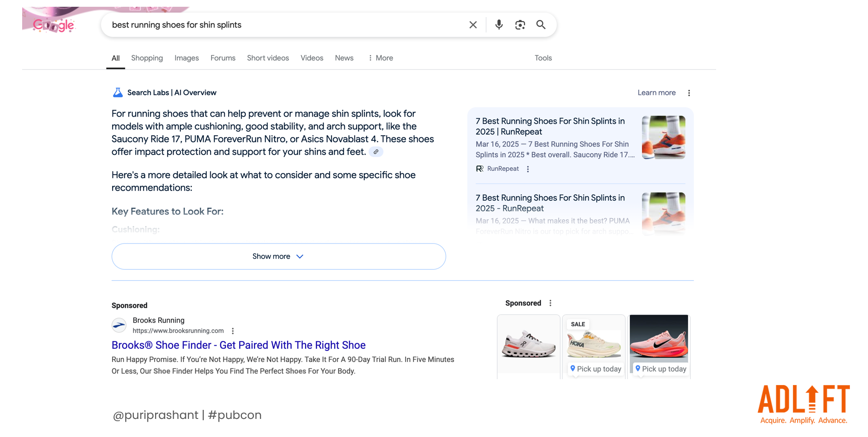
Task: Click the Search Labs flask icon
Action: click(118, 93)
